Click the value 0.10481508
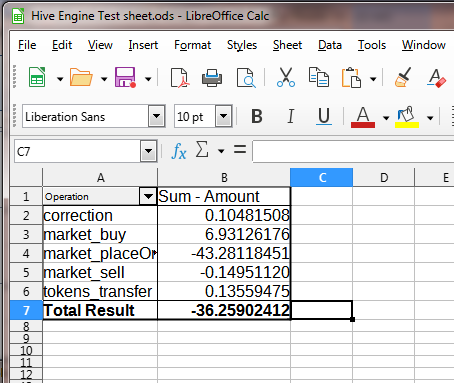This screenshot has height=383, width=454. [x=247, y=215]
